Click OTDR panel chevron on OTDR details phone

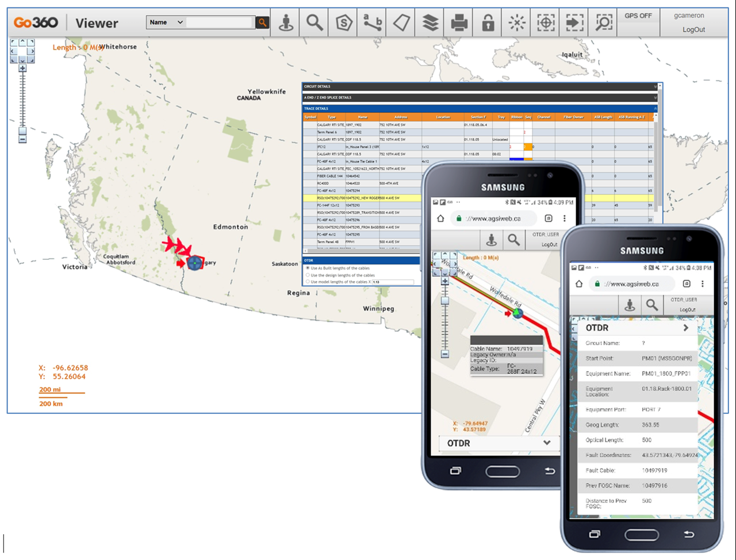tap(685, 328)
